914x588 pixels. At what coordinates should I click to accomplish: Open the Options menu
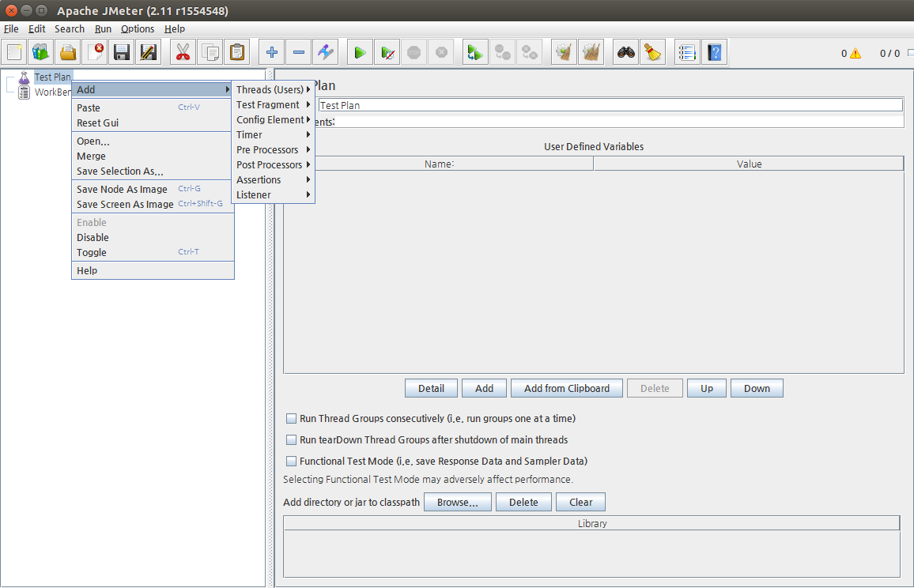tap(138, 28)
